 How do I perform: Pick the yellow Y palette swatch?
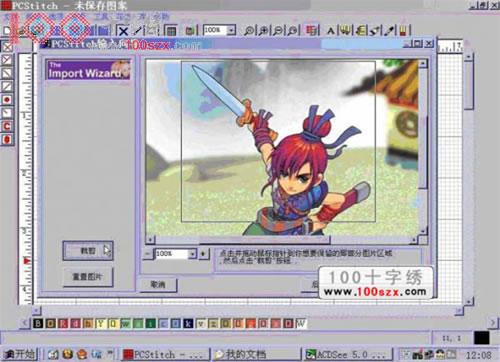[x=100, y=323]
